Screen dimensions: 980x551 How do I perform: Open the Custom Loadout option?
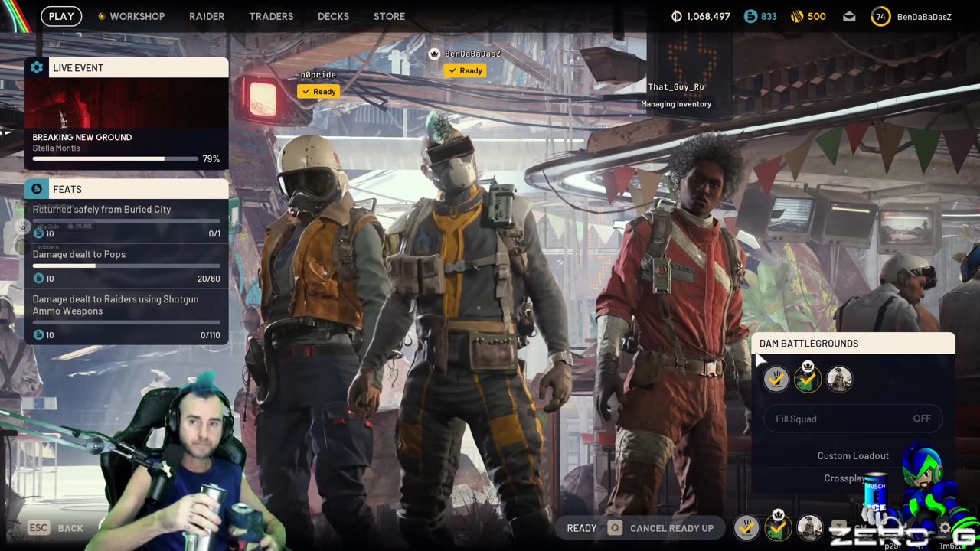coord(853,456)
